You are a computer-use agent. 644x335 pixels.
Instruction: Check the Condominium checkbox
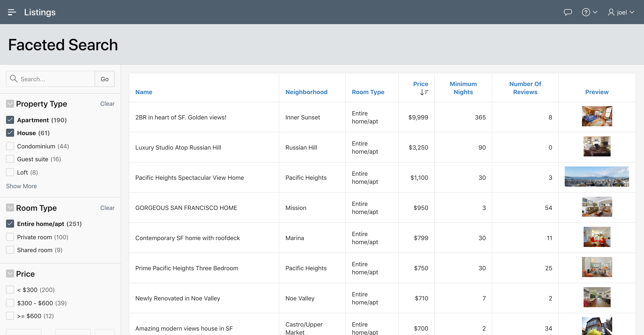10,146
